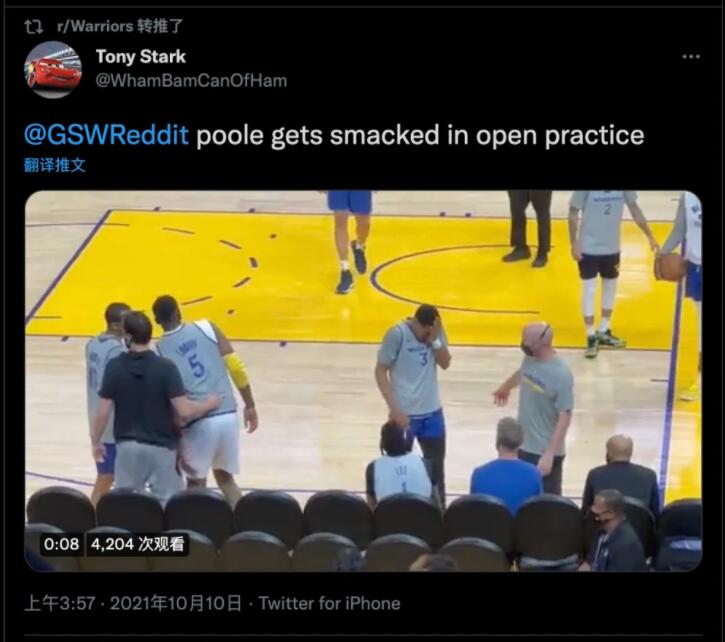This screenshot has height=642, width=725.
Task: Open the Twitter for iPhone source link
Action: pyautogui.click(x=329, y=603)
